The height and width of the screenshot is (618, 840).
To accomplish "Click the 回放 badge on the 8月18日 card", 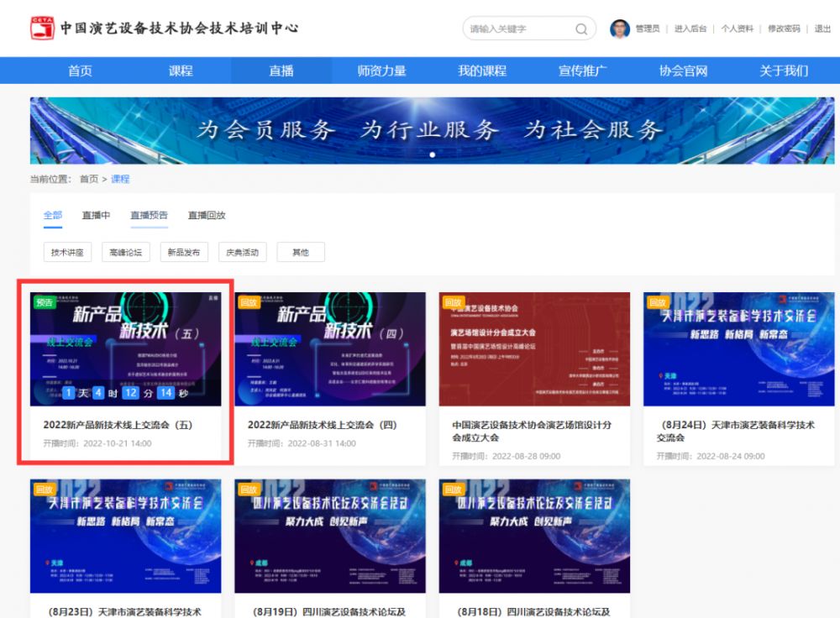I will pyautogui.click(x=454, y=490).
